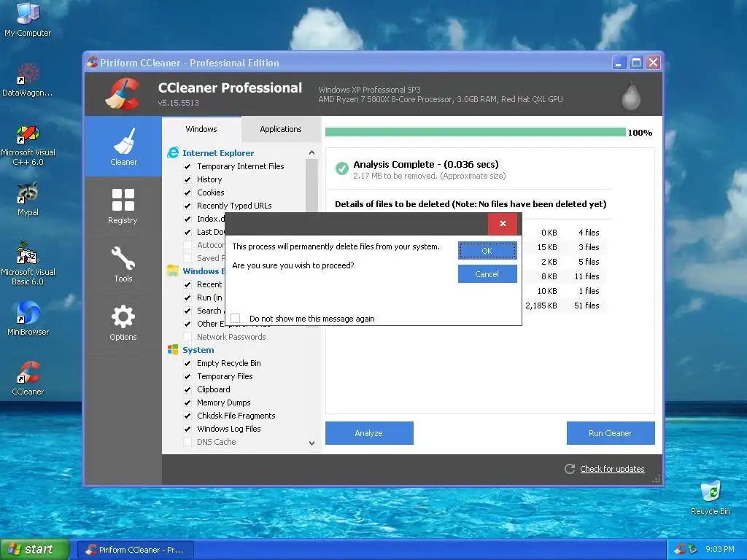Uncheck Temporary Files under System
Screen dimensions: 747x560
[187, 376]
